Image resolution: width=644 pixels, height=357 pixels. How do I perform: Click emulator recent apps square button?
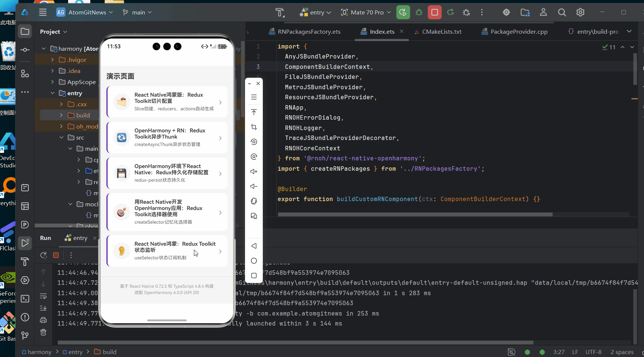point(254,276)
